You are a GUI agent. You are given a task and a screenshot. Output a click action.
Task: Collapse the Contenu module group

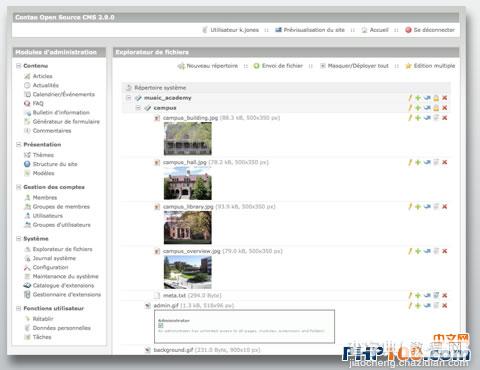click(19, 66)
